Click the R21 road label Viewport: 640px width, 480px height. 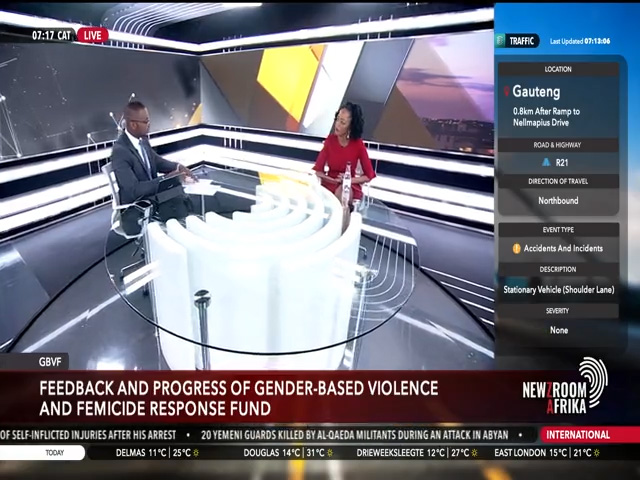(x=562, y=162)
